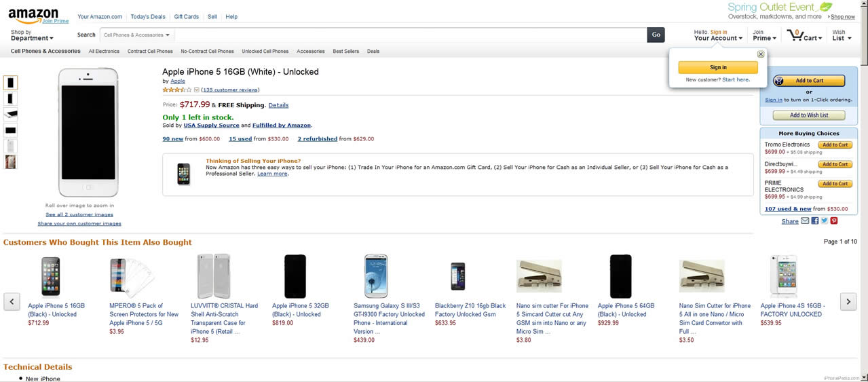The image size is (868, 382).
Task: Click the 135 customer reviews link
Action: click(230, 90)
